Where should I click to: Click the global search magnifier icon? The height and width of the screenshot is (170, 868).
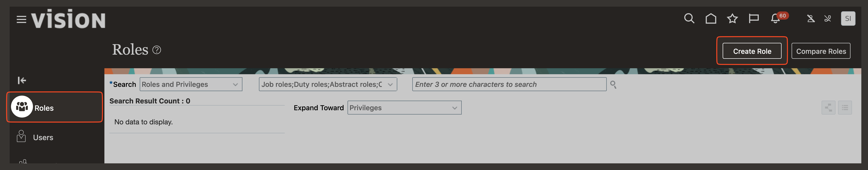[x=689, y=18]
